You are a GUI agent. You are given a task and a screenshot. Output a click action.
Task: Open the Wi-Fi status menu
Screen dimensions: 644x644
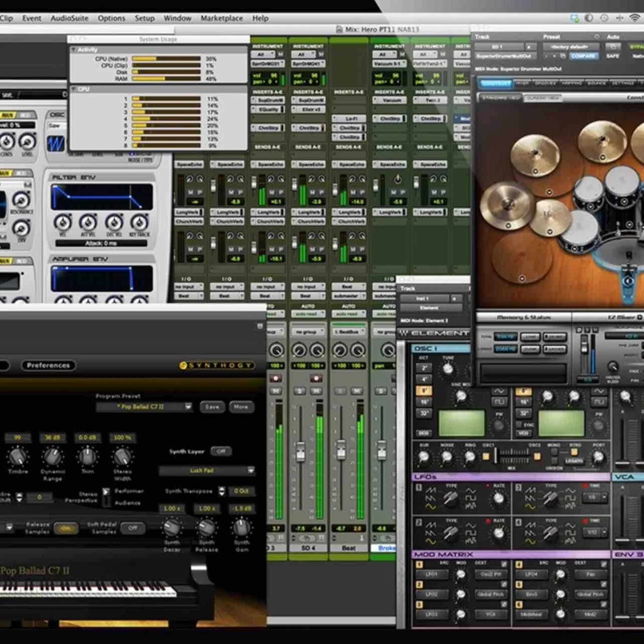tap(635, 18)
